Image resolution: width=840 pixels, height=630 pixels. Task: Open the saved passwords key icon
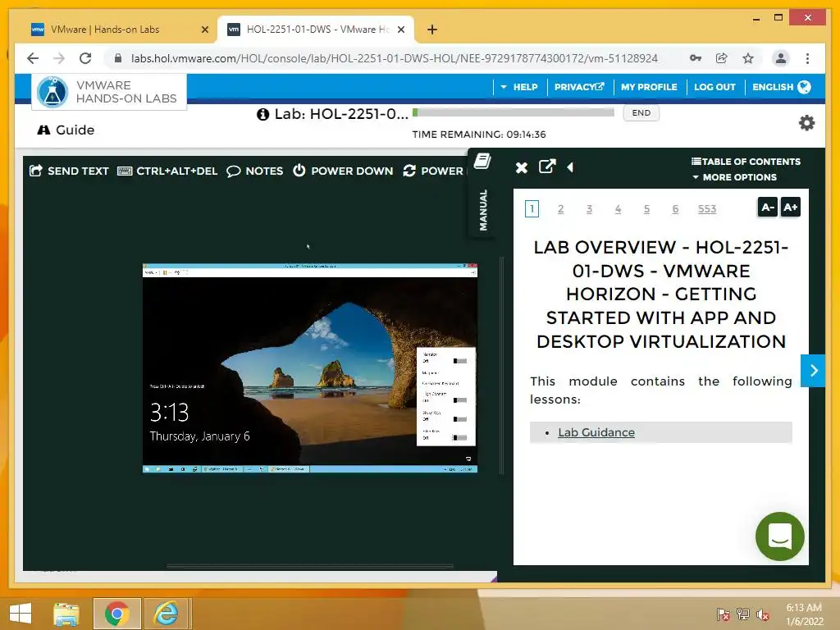tap(696, 58)
